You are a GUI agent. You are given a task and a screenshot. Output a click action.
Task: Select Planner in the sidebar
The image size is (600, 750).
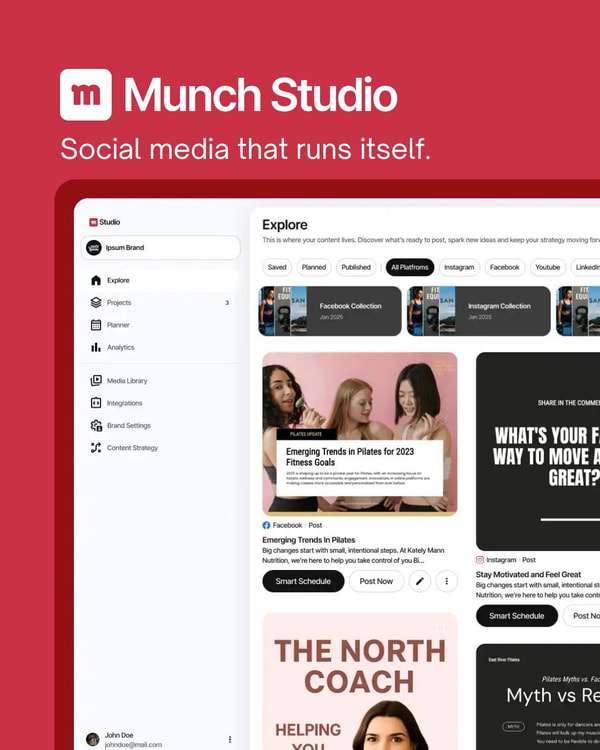point(160,325)
